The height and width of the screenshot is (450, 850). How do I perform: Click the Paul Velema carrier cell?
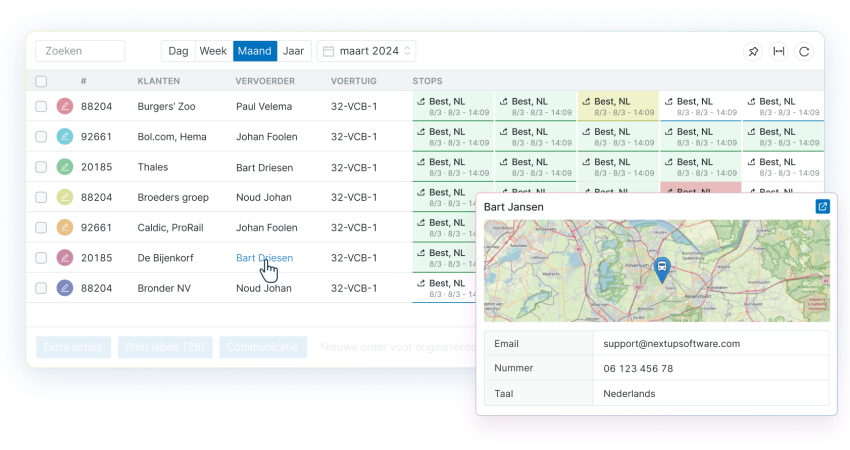(264, 106)
